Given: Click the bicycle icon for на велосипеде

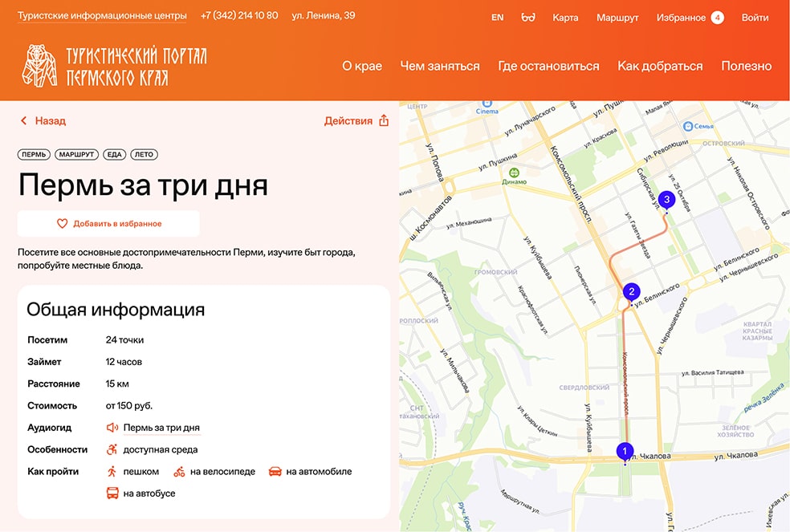Looking at the screenshot, I should pyautogui.click(x=179, y=472).
